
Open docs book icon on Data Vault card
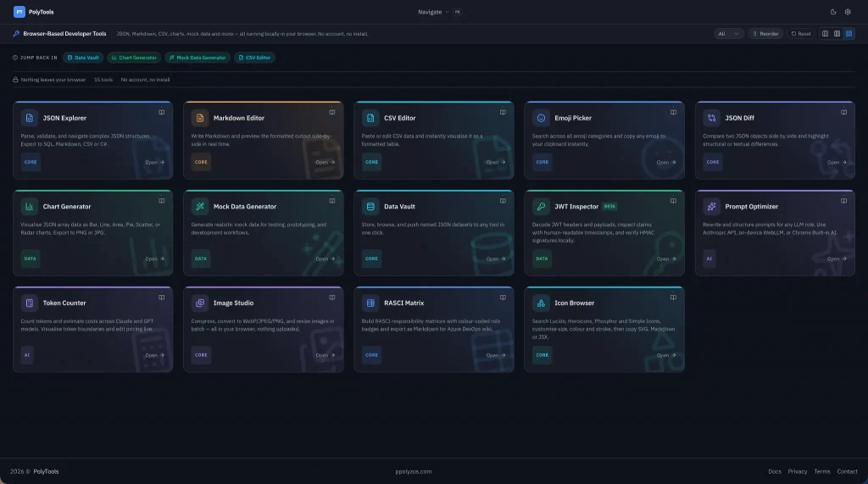(x=503, y=201)
